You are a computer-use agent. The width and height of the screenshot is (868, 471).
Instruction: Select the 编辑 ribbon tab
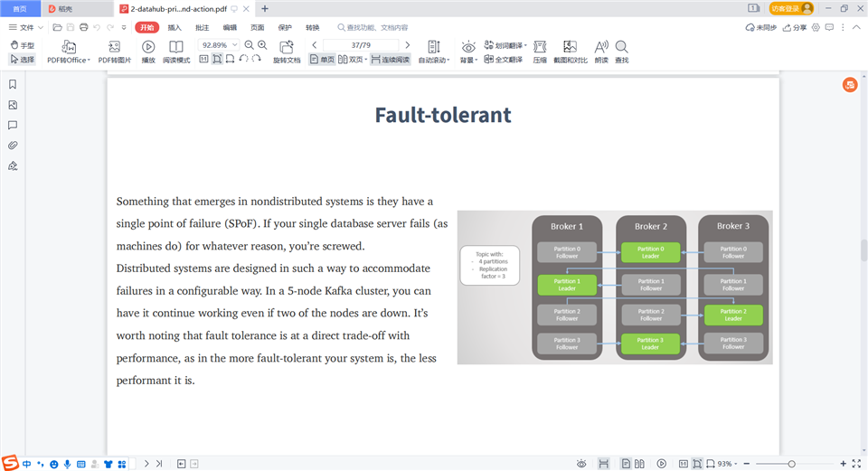coord(230,27)
